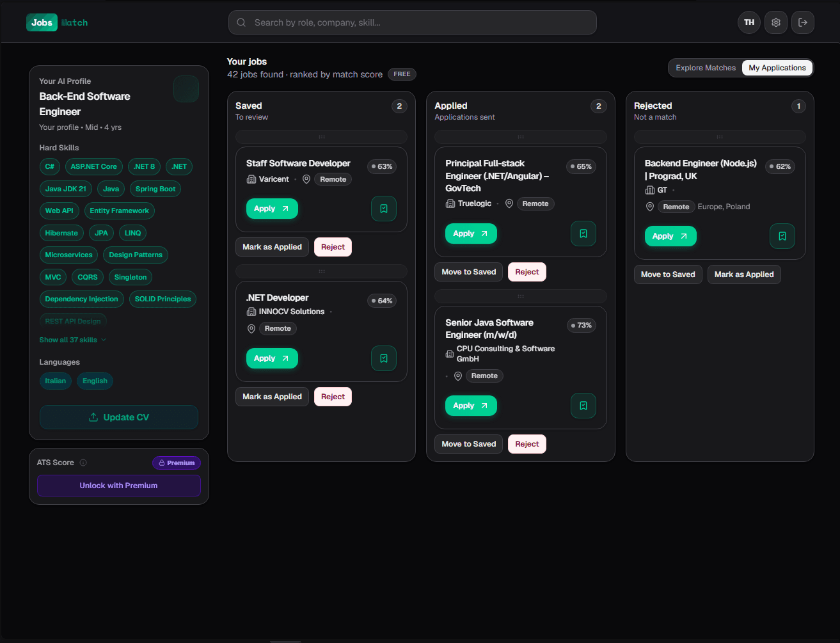The image size is (840, 643).
Task: Click Update CV button
Action: click(x=119, y=417)
